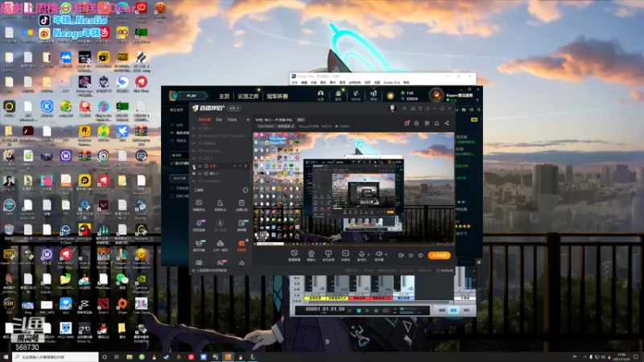The height and width of the screenshot is (362, 644).
Task: Click screen capture icon in streaming toolbar
Action: coord(294,253)
